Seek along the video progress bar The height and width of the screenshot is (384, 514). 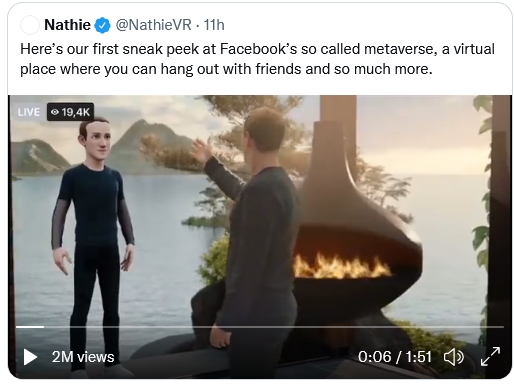[x=260, y=327]
